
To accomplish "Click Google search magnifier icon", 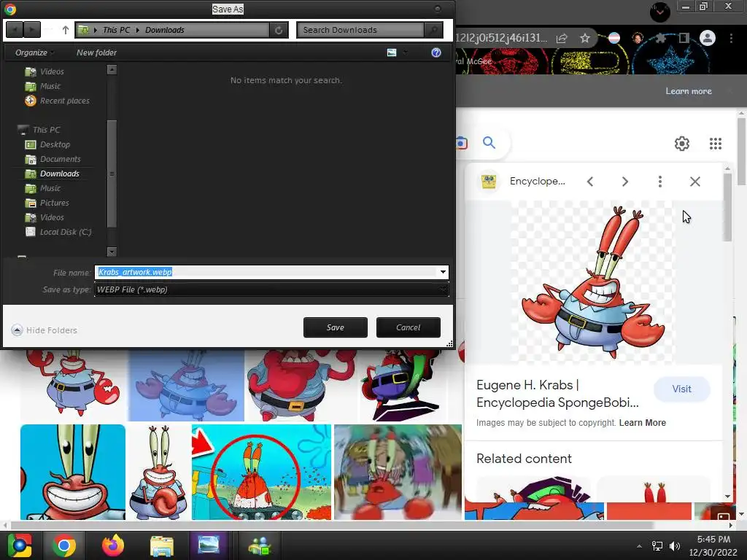I will (x=489, y=142).
